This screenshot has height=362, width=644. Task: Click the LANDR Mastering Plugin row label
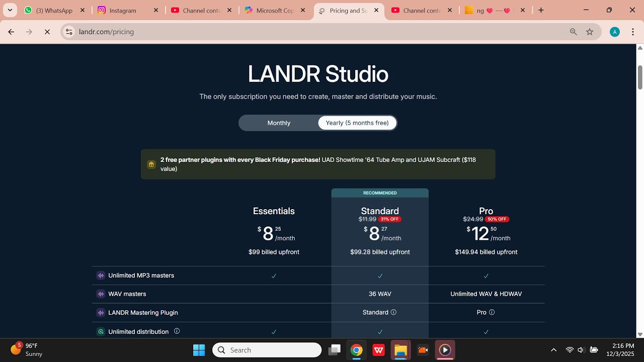coord(143,312)
